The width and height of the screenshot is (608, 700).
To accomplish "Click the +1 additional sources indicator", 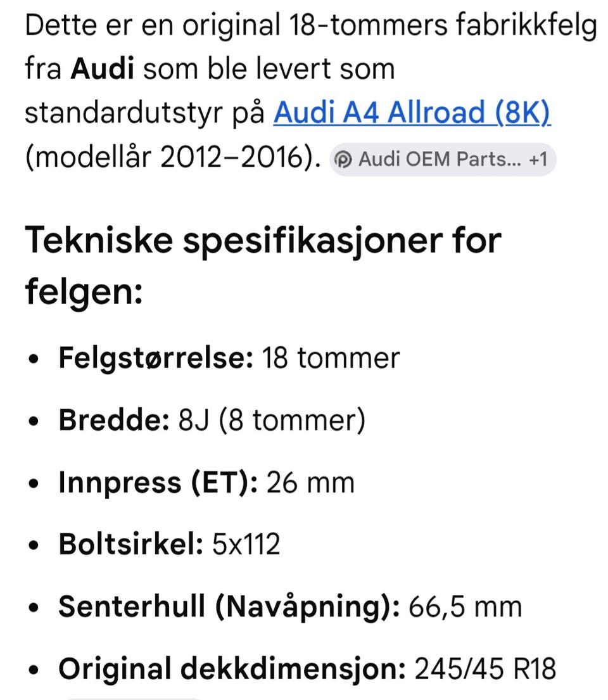I will pos(538,160).
